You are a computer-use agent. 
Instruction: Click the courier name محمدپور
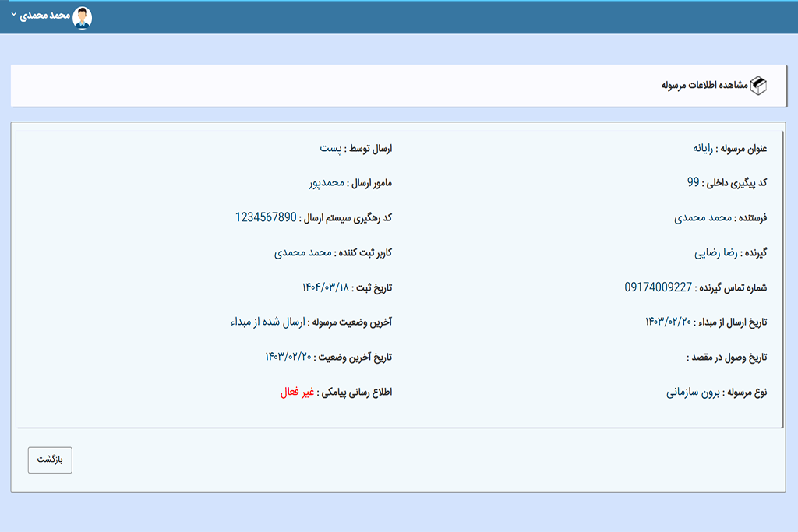(x=323, y=183)
